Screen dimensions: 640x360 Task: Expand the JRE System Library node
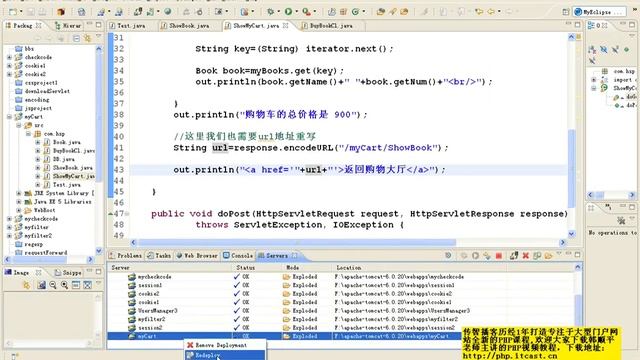click(19, 193)
